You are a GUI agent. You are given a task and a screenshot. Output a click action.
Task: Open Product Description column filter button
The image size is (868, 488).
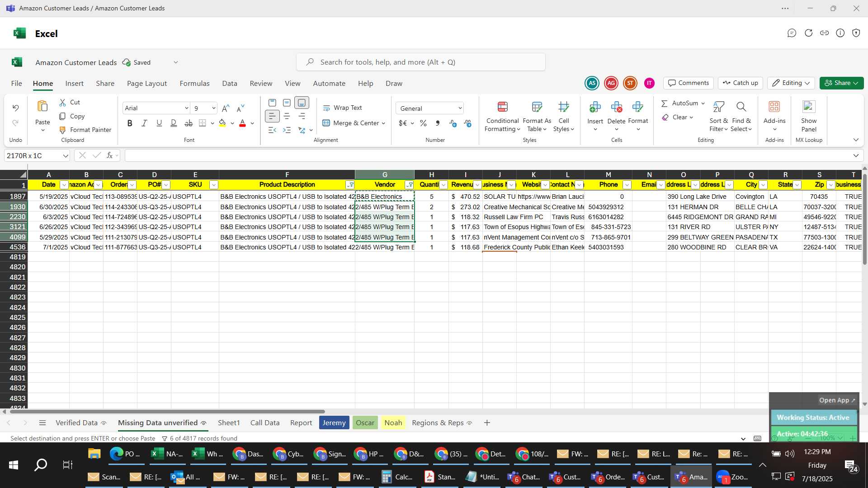coord(350,185)
